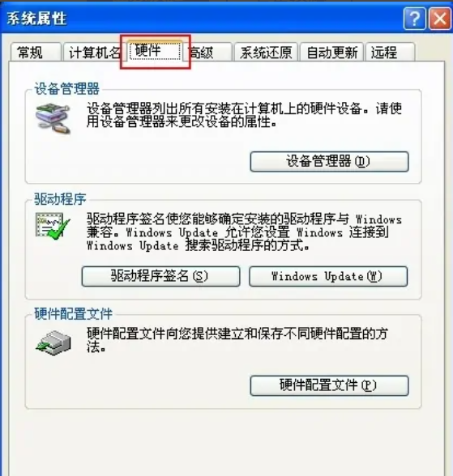Click the driver signing checkmark icon

coord(53,226)
